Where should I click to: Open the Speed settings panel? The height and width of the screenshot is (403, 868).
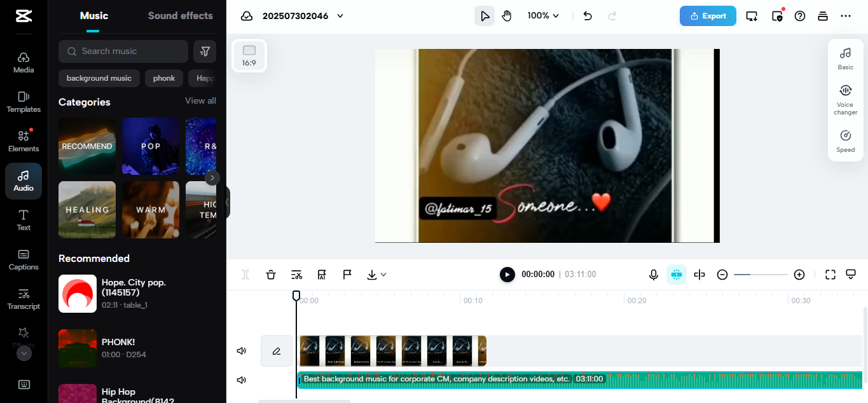point(845,140)
